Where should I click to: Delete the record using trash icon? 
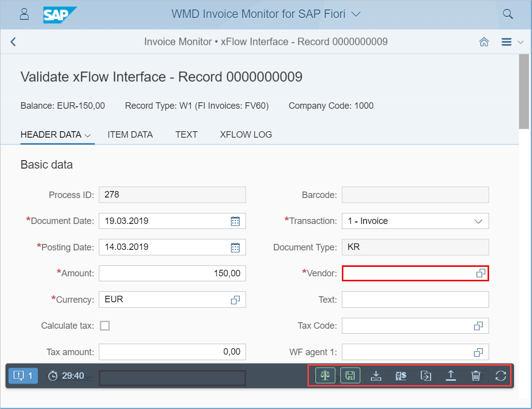(x=476, y=376)
